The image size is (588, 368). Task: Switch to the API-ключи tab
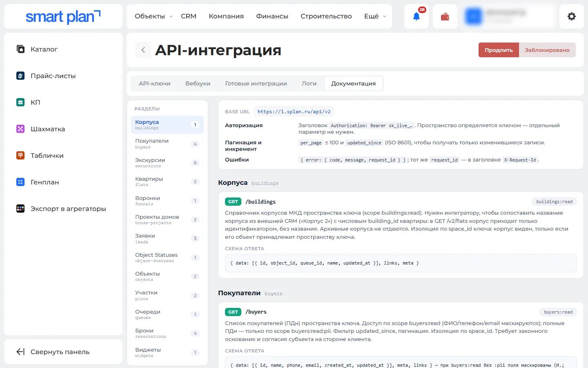coord(155,83)
